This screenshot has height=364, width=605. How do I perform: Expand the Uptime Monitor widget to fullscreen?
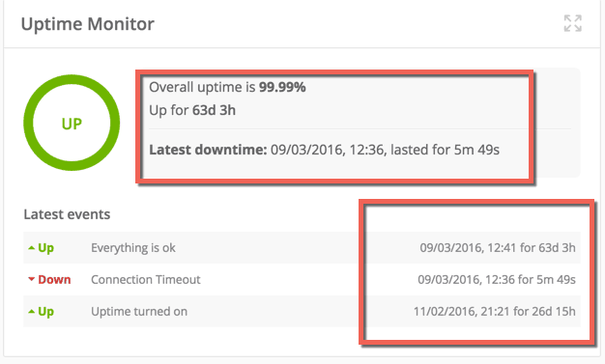[572, 23]
